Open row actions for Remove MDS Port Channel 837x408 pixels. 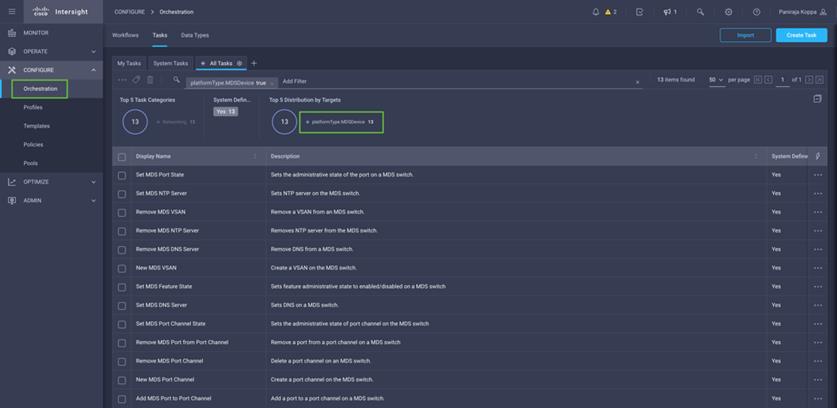click(x=818, y=361)
